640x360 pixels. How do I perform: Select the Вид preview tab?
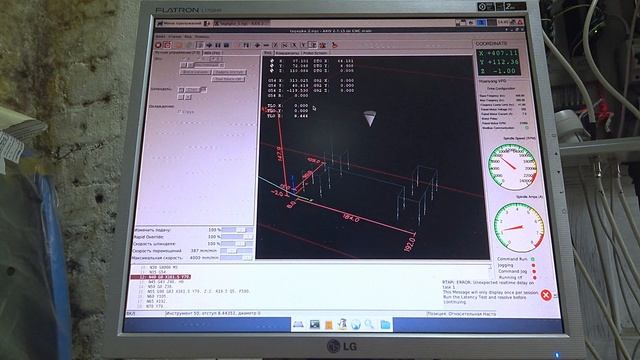coord(268,53)
